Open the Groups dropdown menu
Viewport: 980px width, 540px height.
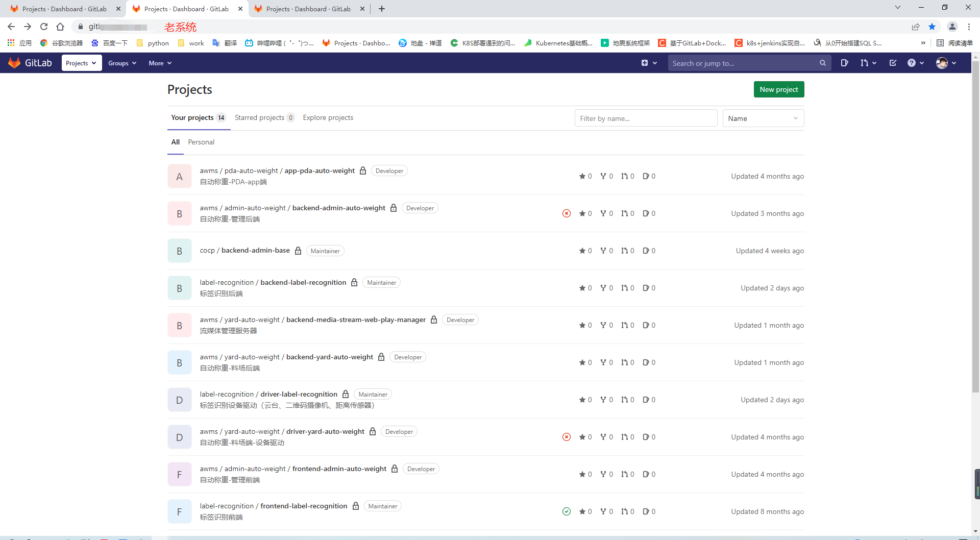122,63
